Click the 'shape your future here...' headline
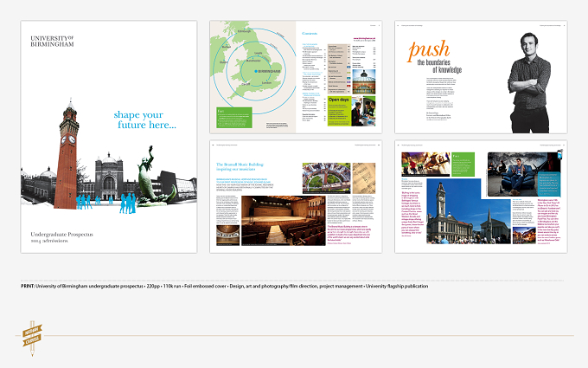This screenshot has width=588, height=368. 144,119
